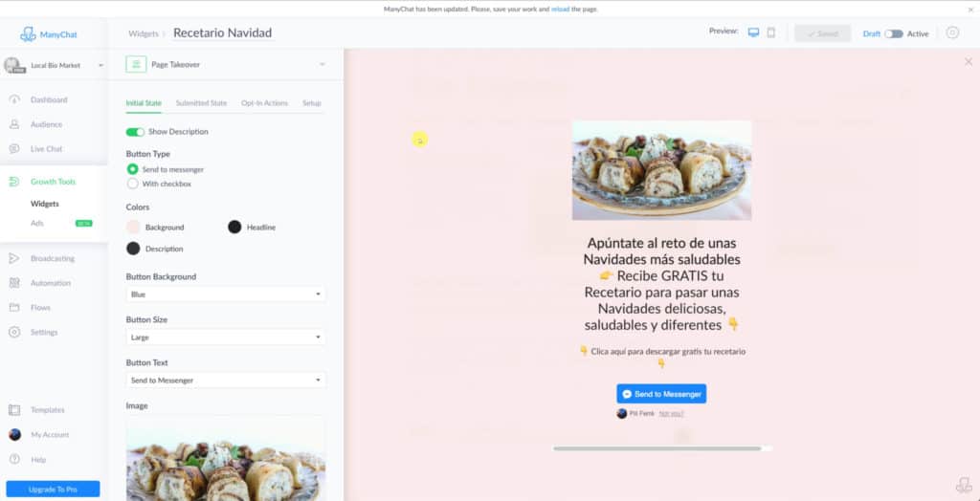The height and width of the screenshot is (501, 980).
Task: Switch preview to the mobile device icon
Action: point(771,33)
